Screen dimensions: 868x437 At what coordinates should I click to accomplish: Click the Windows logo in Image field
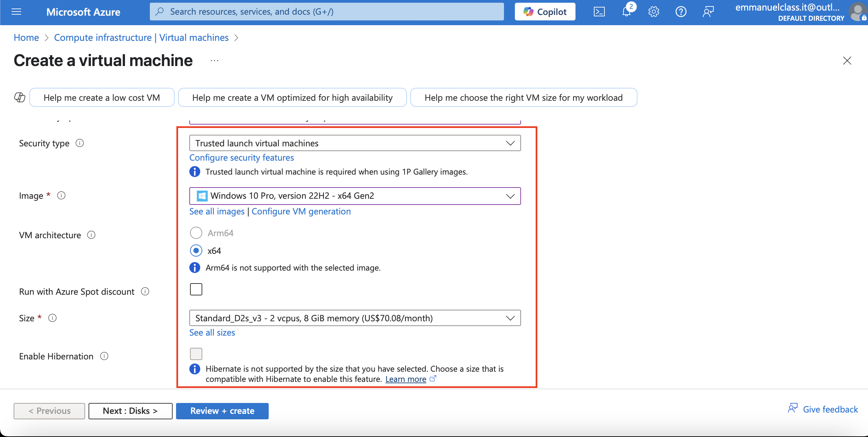pos(202,196)
